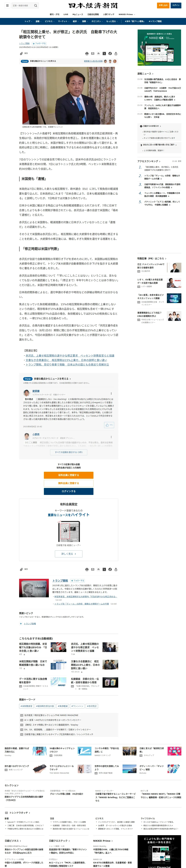Expand the マーケット navigation dropdown
This screenshot has height=868, width=186.
tap(63, 21)
